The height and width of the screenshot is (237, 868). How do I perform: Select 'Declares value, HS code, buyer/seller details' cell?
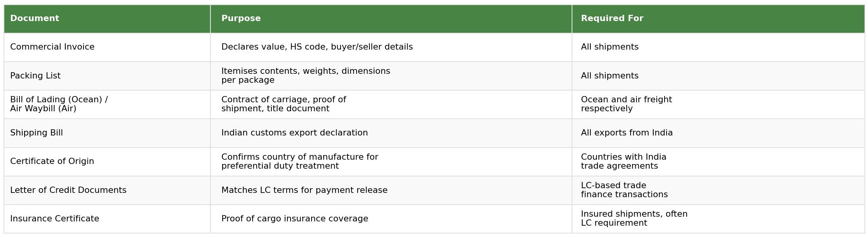pos(391,47)
